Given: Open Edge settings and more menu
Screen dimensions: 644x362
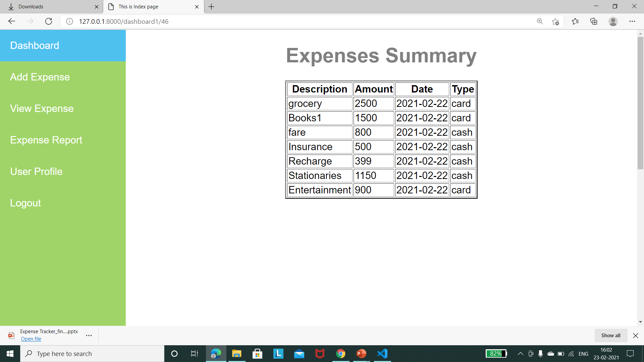Looking at the screenshot, I should (632, 21).
